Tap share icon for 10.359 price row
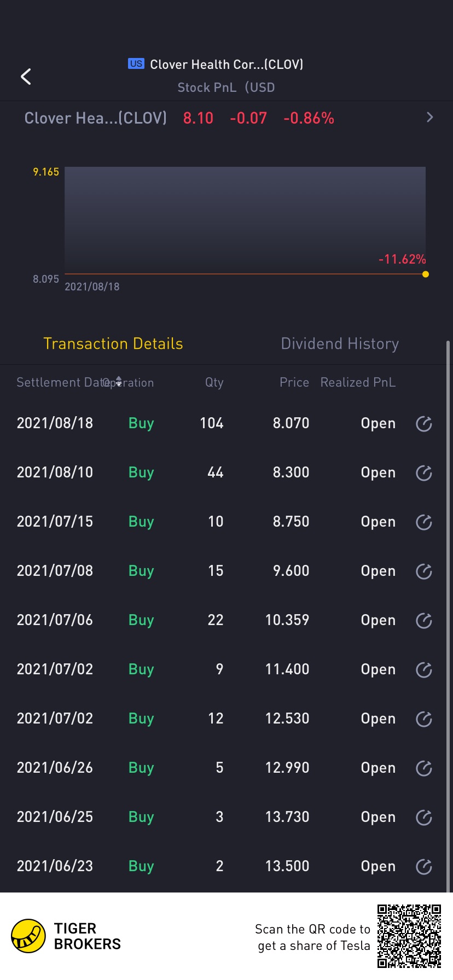Viewport: 453px width, 980px height. 424,621
